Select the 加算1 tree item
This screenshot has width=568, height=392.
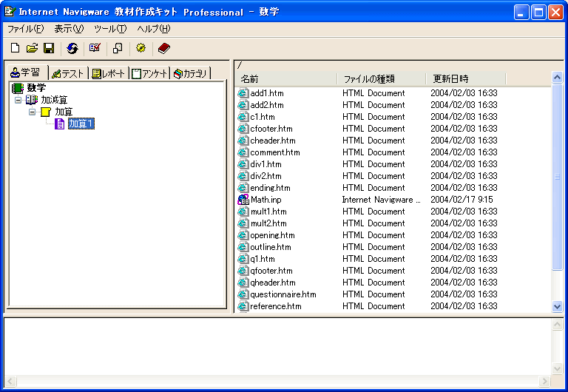tap(81, 124)
